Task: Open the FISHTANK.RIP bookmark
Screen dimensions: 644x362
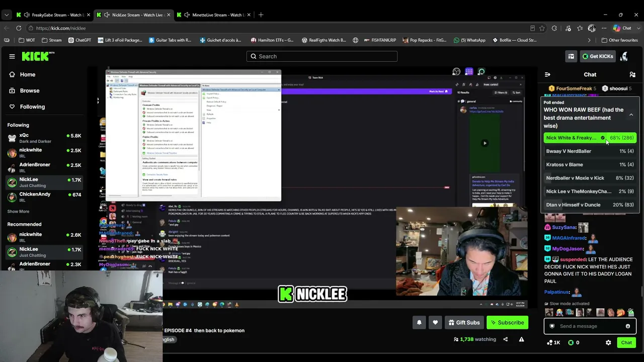Action: click(379, 40)
